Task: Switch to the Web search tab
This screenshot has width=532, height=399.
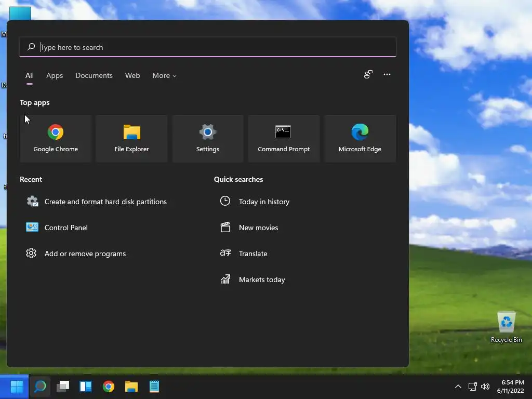Action: [x=132, y=76]
